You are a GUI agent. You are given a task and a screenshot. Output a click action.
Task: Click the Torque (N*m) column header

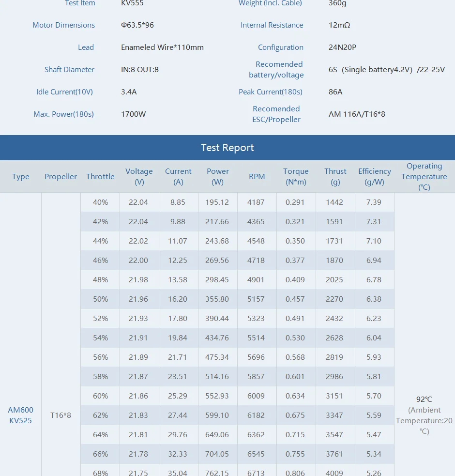tap(296, 176)
